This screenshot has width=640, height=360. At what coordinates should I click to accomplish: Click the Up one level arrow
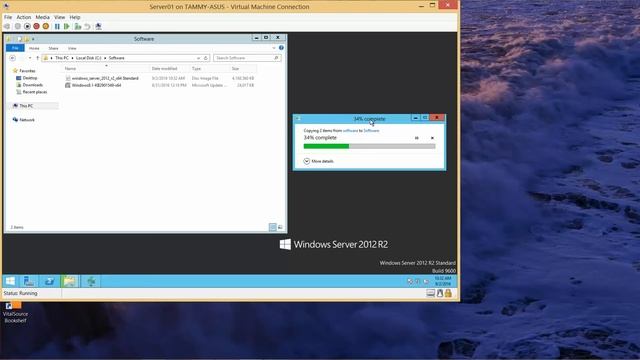pyautogui.click(x=37, y=58)
